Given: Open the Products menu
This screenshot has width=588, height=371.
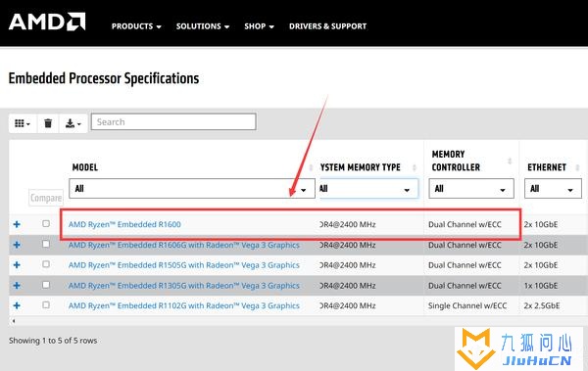Looking at the screenshot, I should [136, 26].
